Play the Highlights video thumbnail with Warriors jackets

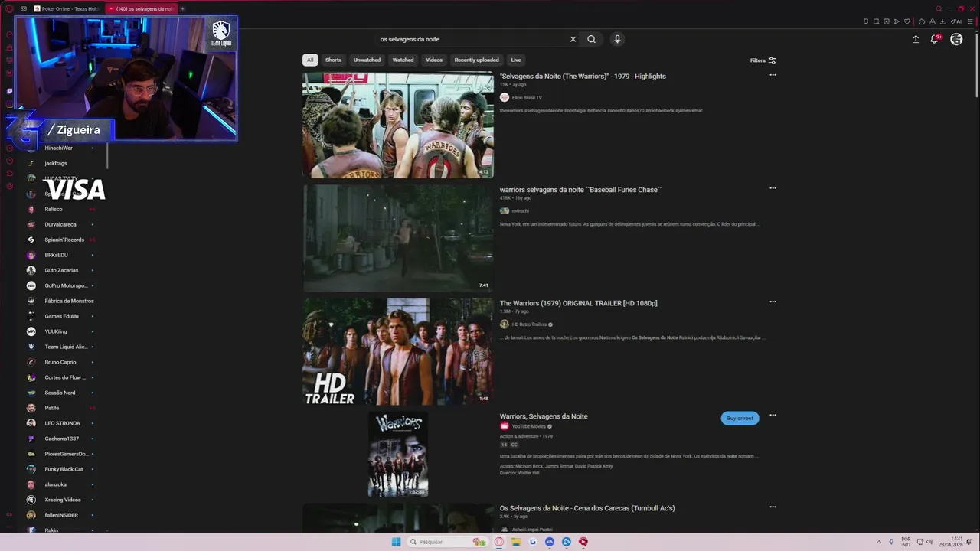(x=398, y=126)
